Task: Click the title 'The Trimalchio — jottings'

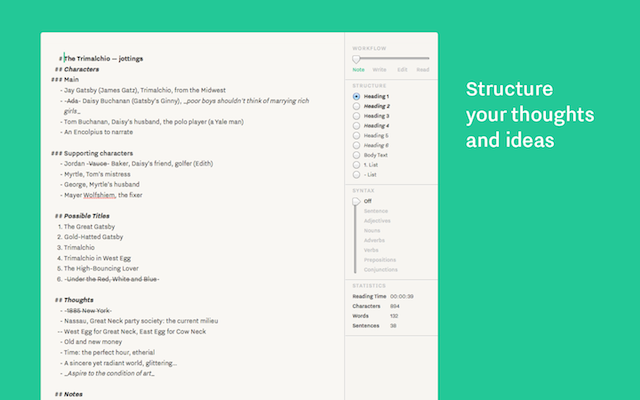Action: (104, 59)
